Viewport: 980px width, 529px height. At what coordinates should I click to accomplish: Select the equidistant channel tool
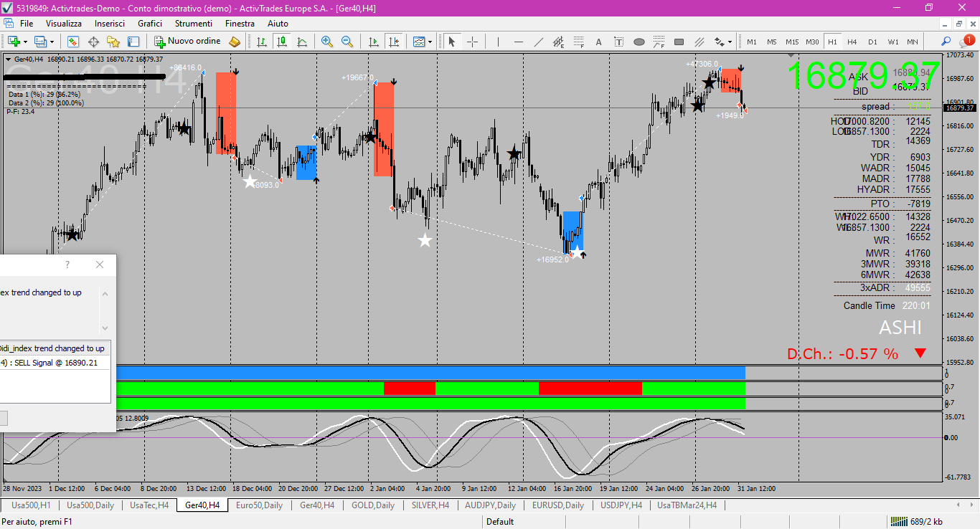pos(558,42)
